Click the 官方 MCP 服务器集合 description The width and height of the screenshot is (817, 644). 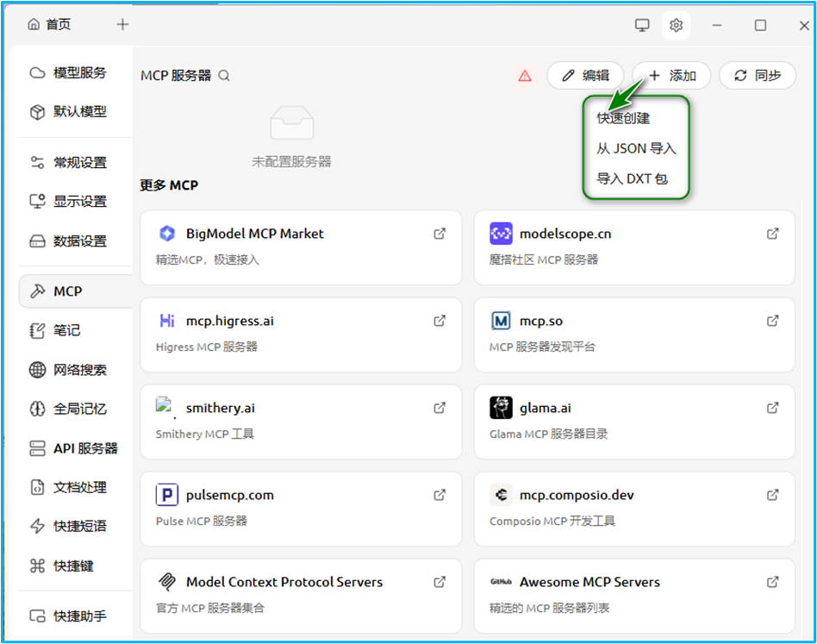click(210, 608)
